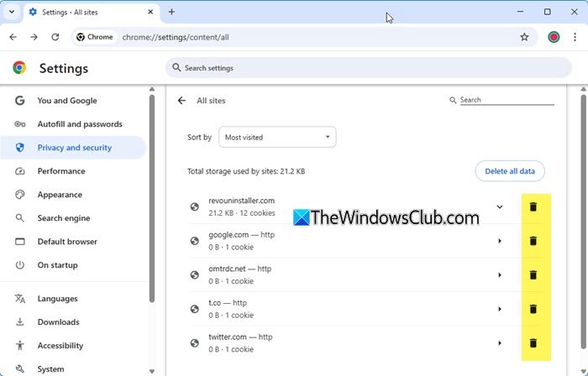Viewport: 588px width, 376px height.
Task: Click the revouninstaller.com site name
Action: click(x=242, y=201)
